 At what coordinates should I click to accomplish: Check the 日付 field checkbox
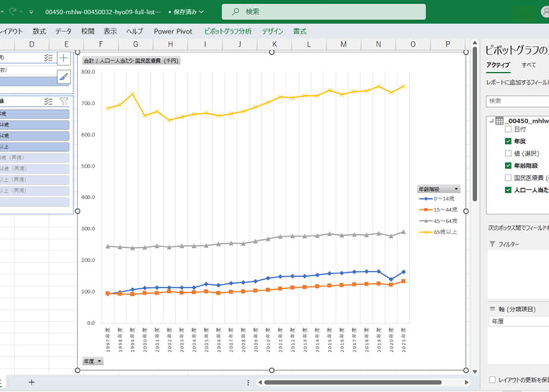point(508,129)
